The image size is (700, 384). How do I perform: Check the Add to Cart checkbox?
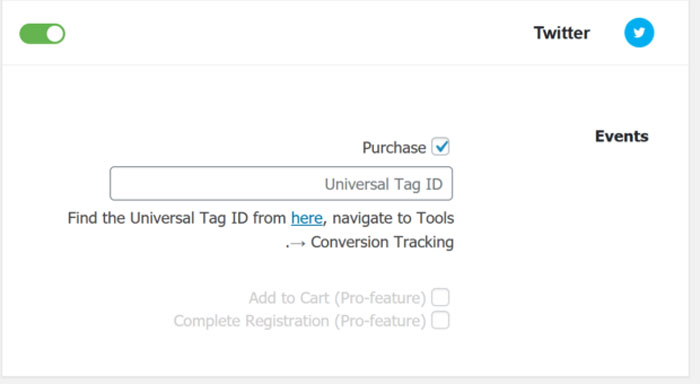[x=440, y=297]
